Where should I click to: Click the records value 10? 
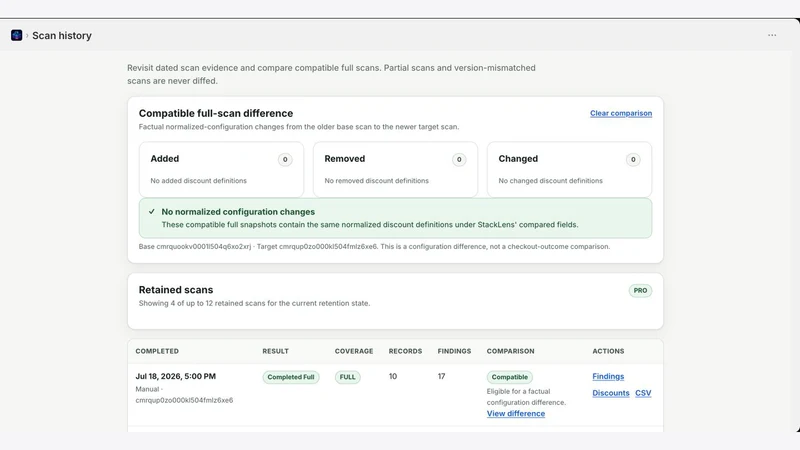393,377
